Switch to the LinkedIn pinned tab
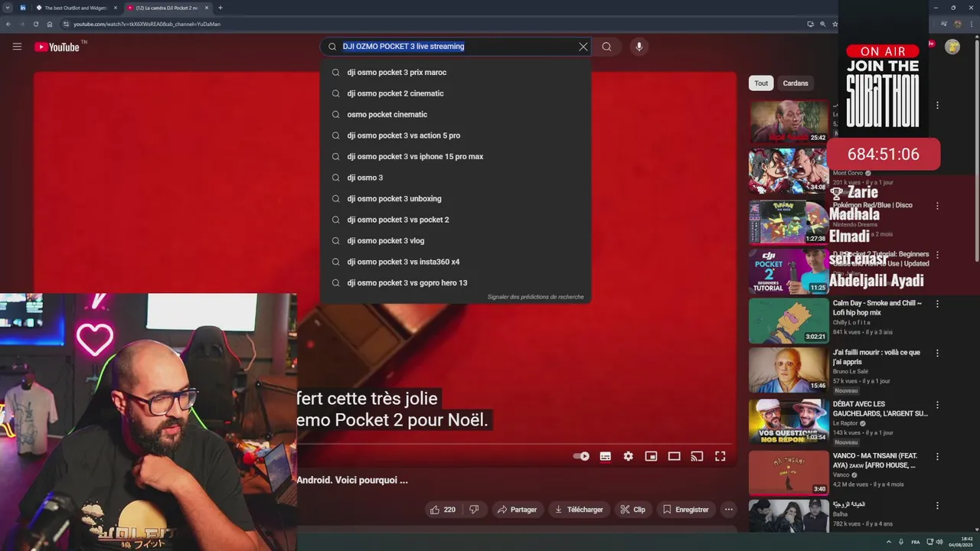980x551 pixels. point(22,8)
